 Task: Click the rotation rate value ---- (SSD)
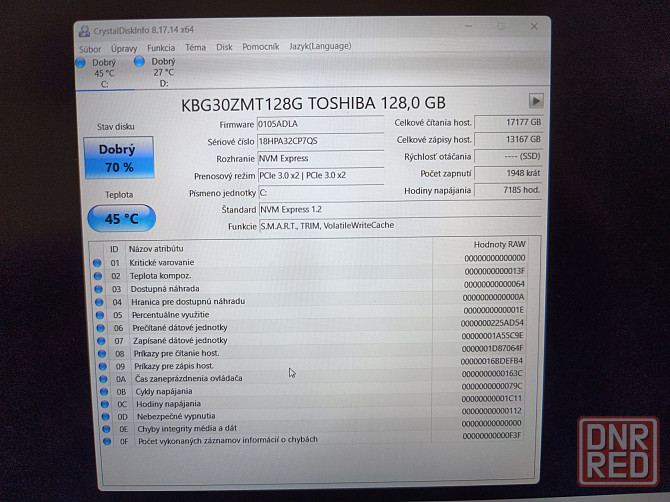click(x=508, y=156)
